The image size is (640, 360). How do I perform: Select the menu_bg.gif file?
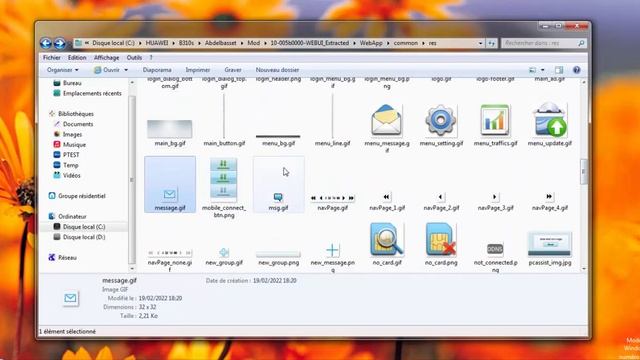278,140
